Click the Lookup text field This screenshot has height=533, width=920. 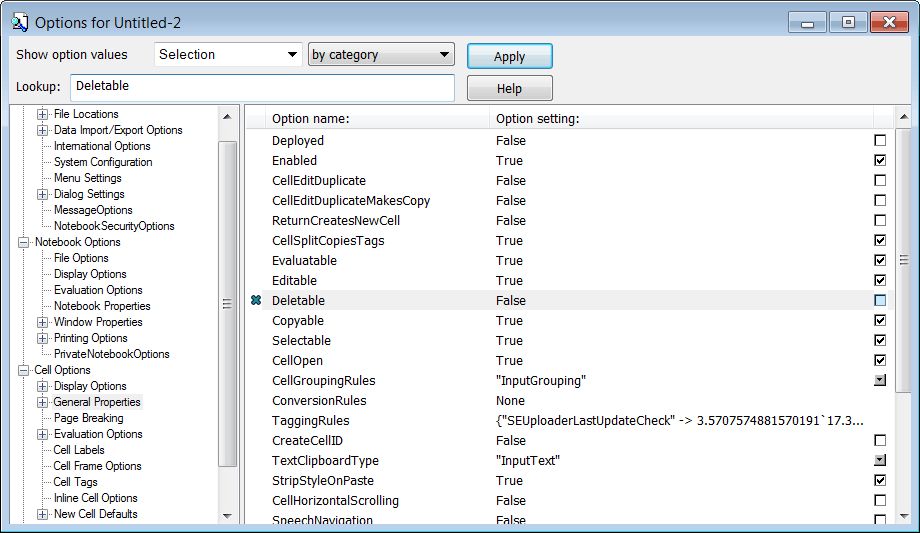tap(262, 87)
